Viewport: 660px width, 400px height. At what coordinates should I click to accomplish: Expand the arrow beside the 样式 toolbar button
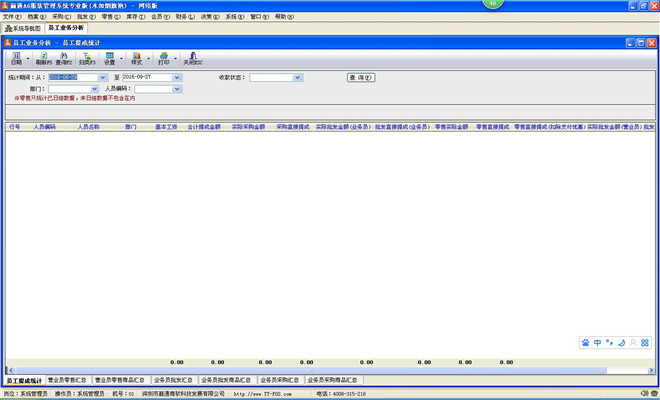tap(149, 59)
